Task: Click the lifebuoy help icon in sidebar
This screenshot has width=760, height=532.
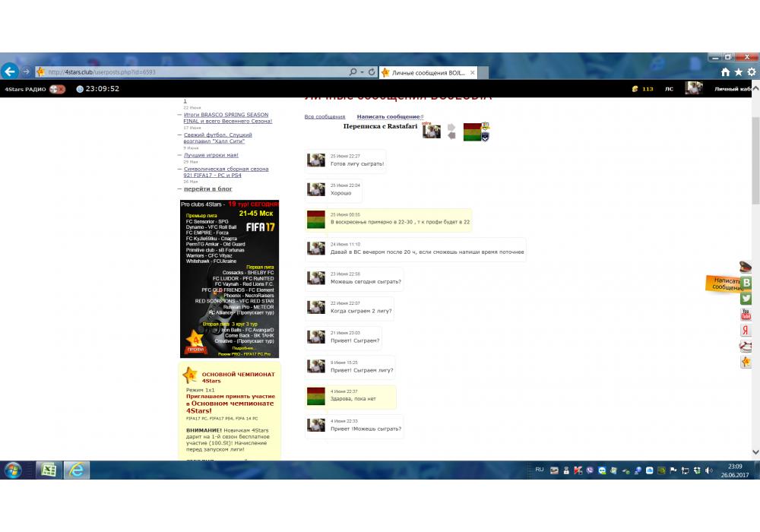Action: point(746,347)
